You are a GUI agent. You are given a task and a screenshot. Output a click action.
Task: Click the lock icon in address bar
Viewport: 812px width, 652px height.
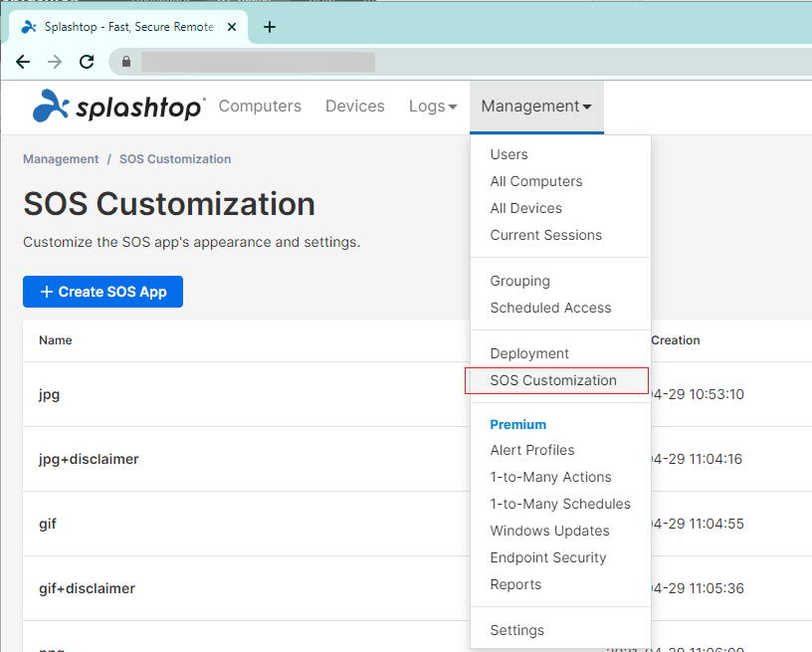(x=125, y=62)
